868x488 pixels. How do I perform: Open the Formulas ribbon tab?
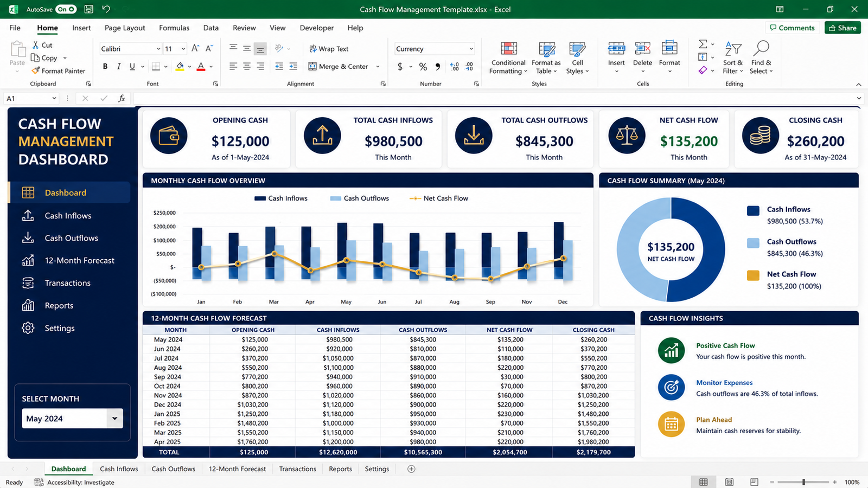[174, 28]
